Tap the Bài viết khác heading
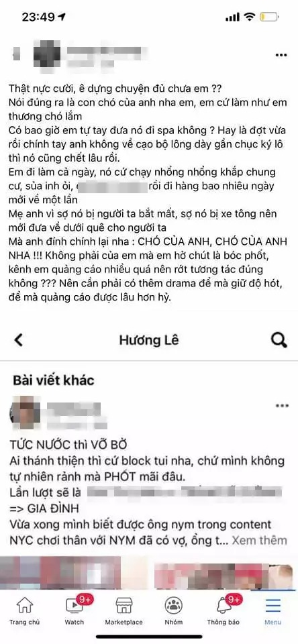Image resolution: width=298 pixels, height=644 pixels. pos(54,380)
